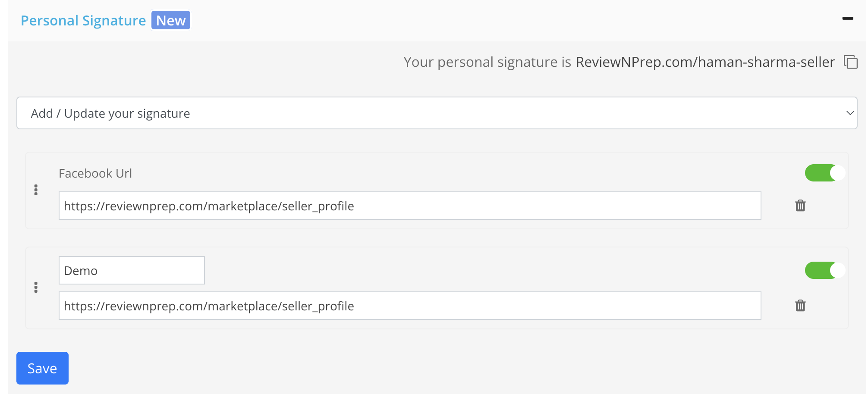Image resolution: width=868 pixels, height=394 pixels.
Task: Save the signature changes
Action: pos(42,368)
